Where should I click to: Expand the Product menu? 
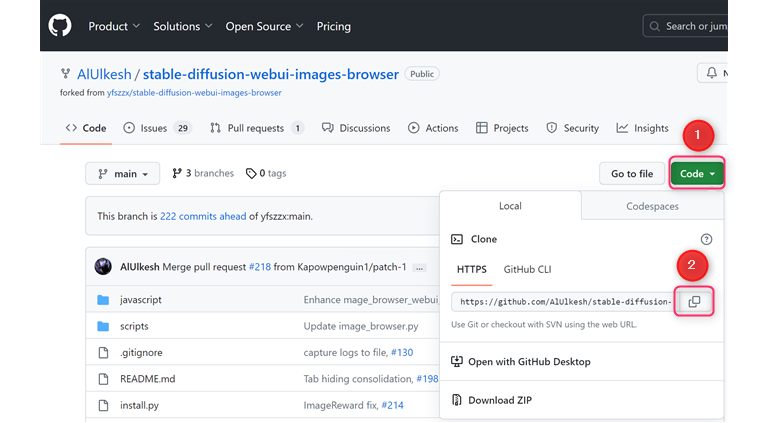click(x=114, y=26)
